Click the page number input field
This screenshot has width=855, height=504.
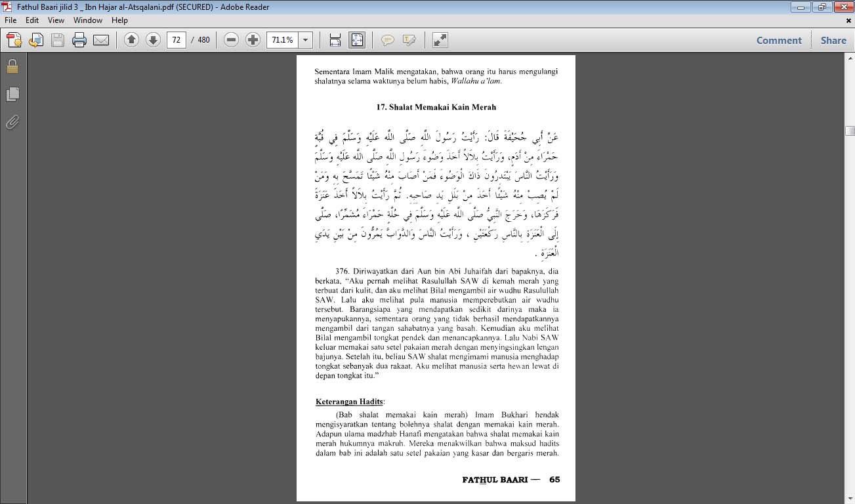(x=176, y=40)
